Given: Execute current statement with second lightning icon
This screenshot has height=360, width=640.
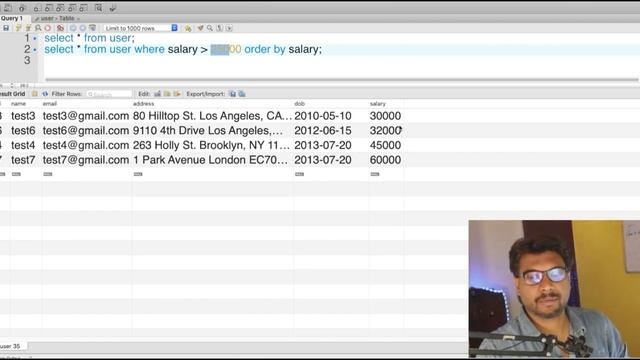Looking at the screenshot, I should pyautogui.click(x=28, y=28).
